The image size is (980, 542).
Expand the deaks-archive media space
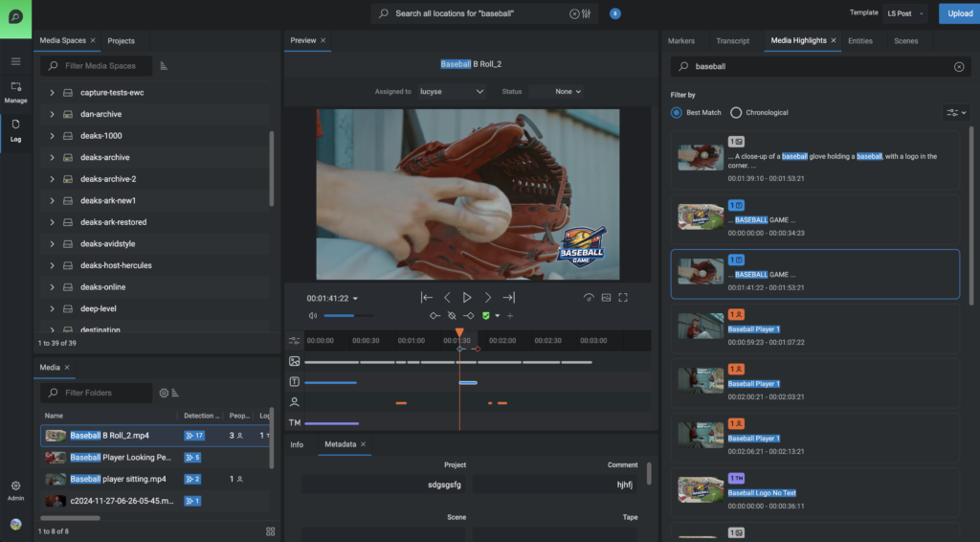coord(52,157)
